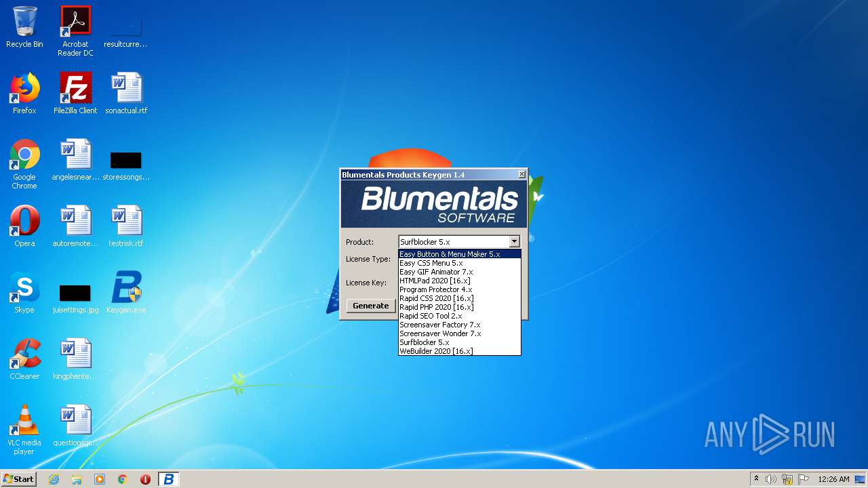The height and width of the screenshot is (488, 868).
Task: Open FileZilla Client shortcut
Action: point(75,94)
